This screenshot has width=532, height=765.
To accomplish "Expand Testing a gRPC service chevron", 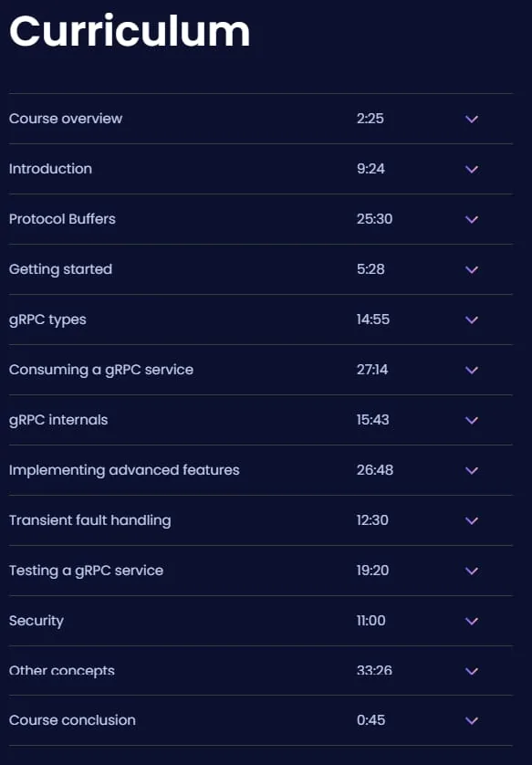I will click(x=472, y=571).
